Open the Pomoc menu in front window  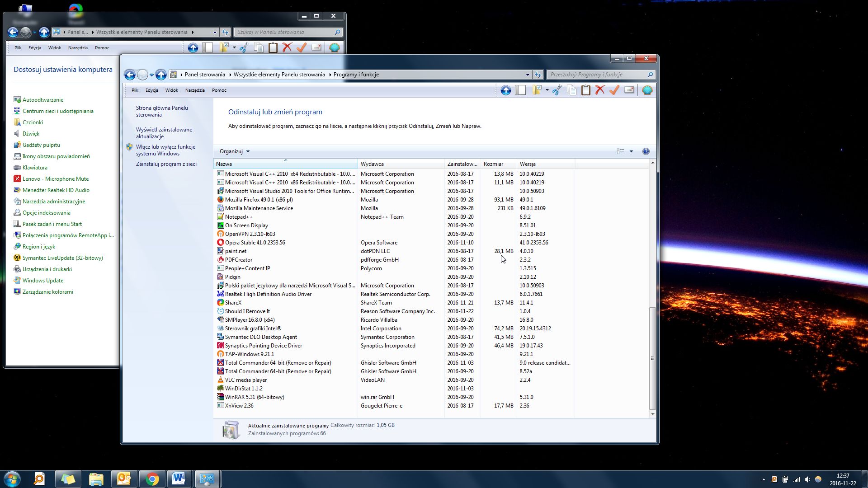pyautogui.click(x=219, y=90)
